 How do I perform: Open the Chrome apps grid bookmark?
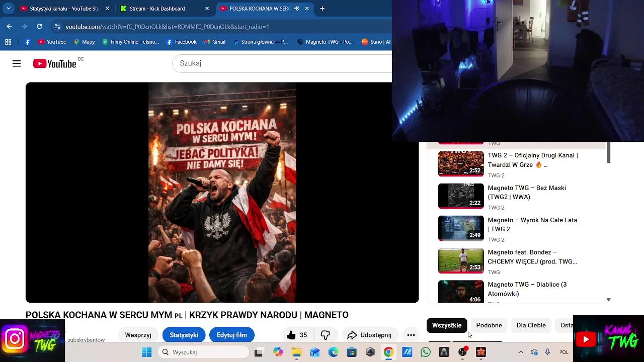click(8, 42)
